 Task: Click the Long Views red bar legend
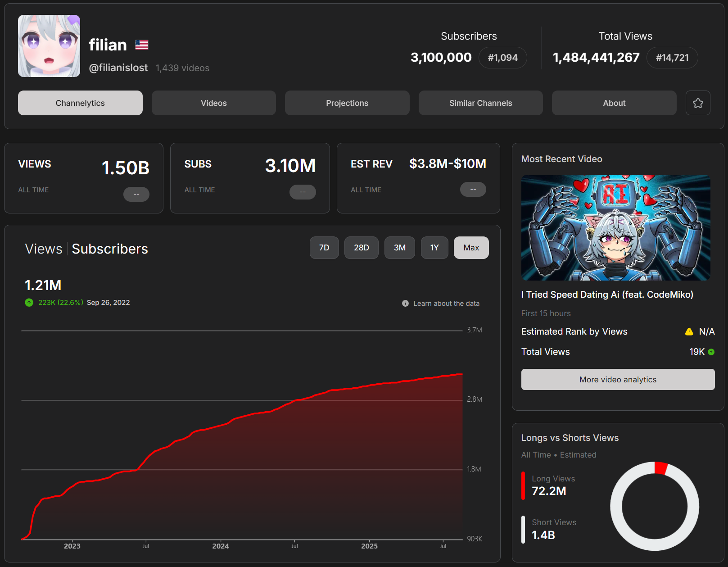(523, 485)
